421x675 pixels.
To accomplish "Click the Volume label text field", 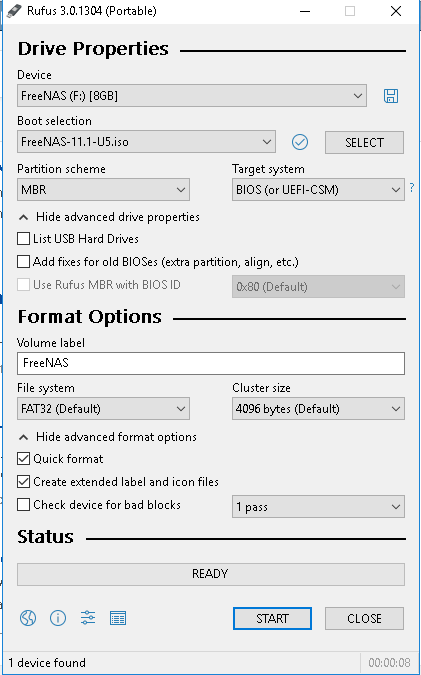I will point(211,363).
